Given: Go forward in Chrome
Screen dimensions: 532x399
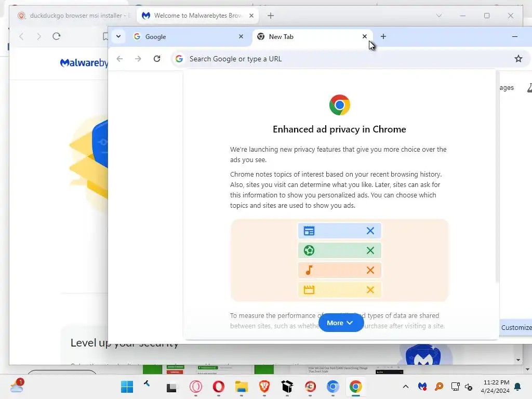Looking at the screenshot, I should point(138,59).
